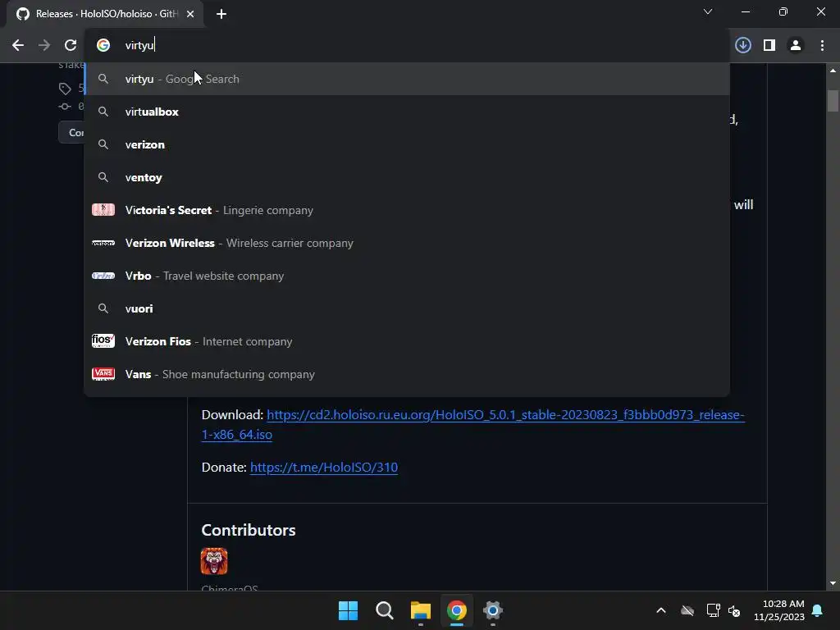Open the clock showing 10:28 AM
The width and height of the screenshot is (840, 630).
[x=779, y=610]
